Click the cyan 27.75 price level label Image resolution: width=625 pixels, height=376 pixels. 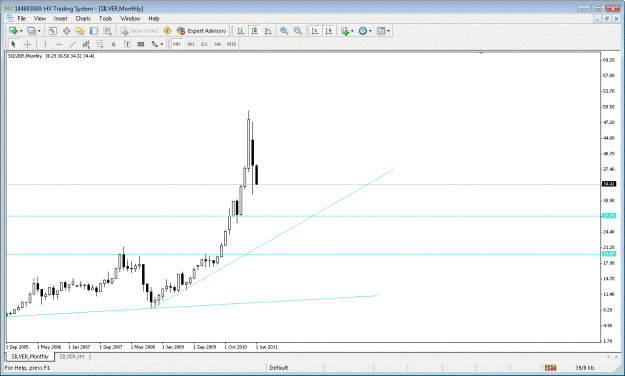click(x=608, y=216)
